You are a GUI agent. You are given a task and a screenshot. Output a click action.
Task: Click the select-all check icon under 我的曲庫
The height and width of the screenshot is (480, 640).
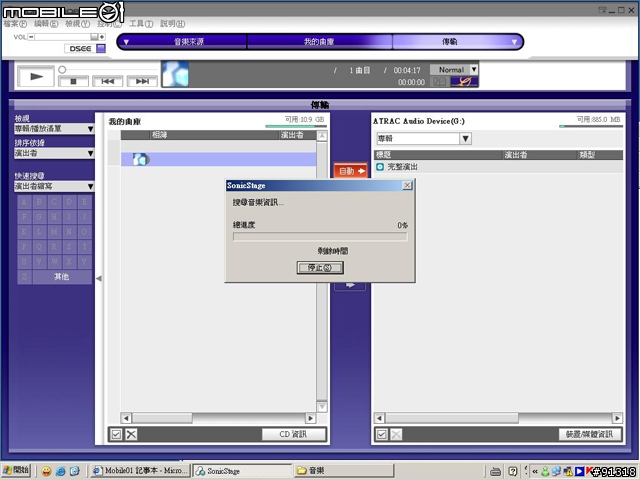(x=116, y=434)
